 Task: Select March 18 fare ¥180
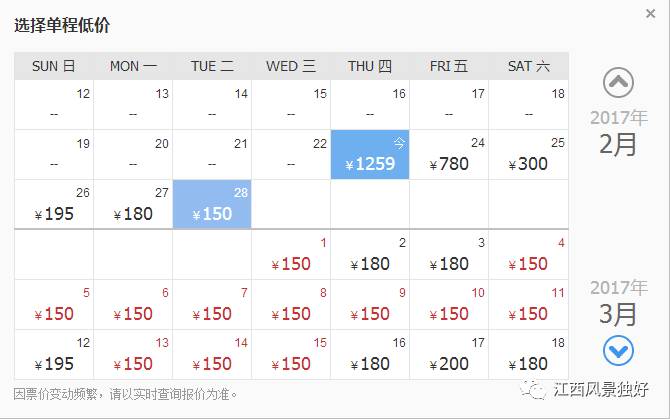(x=528, y=355)
